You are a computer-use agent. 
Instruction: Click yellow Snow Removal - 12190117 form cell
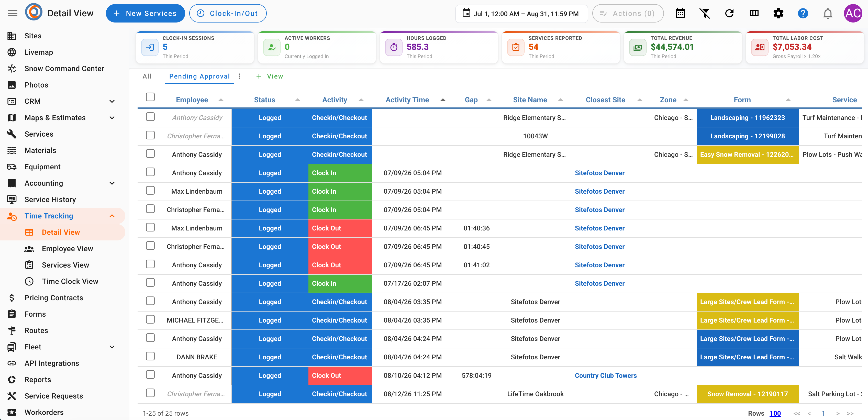(x=747, y=394)
